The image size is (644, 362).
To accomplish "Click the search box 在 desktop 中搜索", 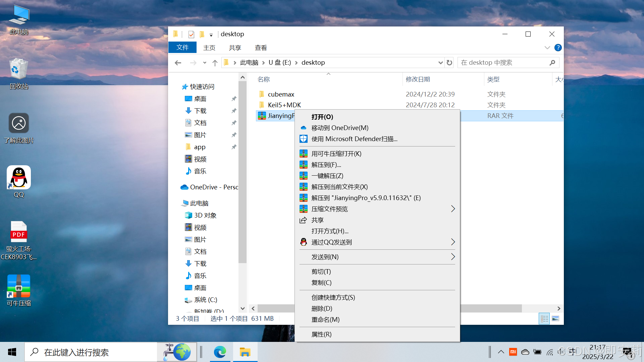I will tap(503, 63).
